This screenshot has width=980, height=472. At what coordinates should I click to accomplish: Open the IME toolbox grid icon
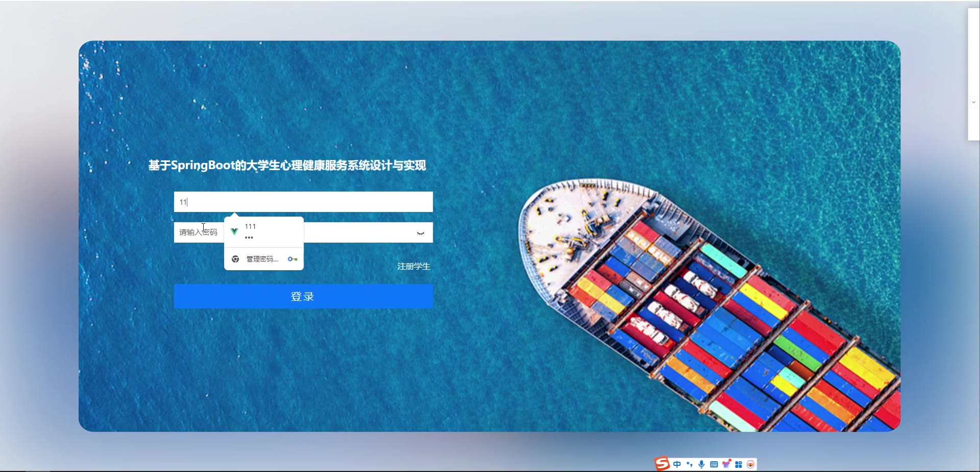739,464
